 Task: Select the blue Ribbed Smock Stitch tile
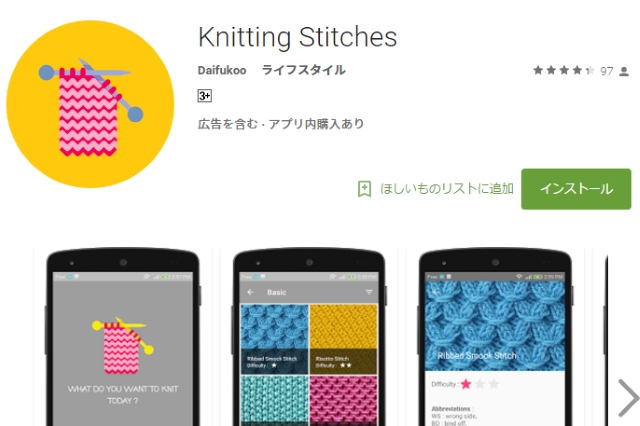[x=274, y=339]
